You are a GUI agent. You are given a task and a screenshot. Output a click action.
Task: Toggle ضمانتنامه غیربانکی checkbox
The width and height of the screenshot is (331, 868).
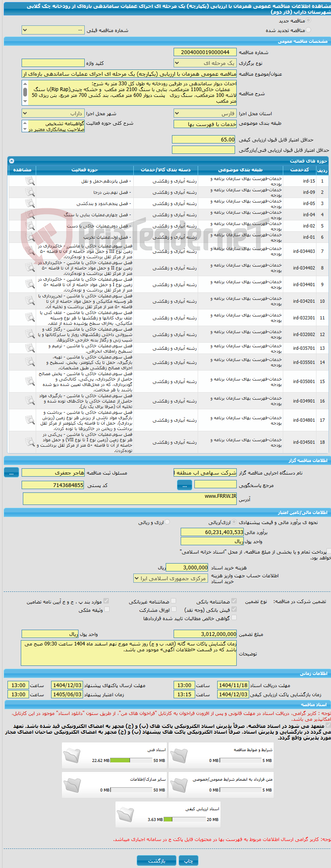[174, 601]
